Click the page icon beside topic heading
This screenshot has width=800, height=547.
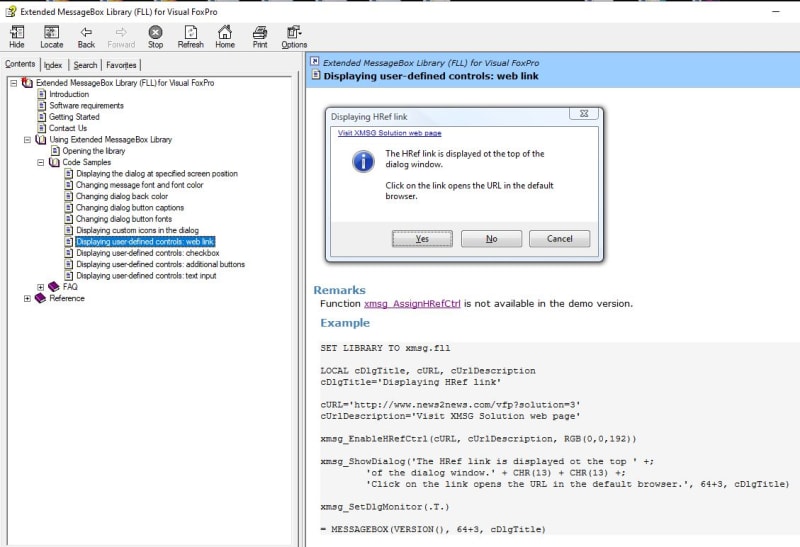pyautogui.click(x=316, y=76)
